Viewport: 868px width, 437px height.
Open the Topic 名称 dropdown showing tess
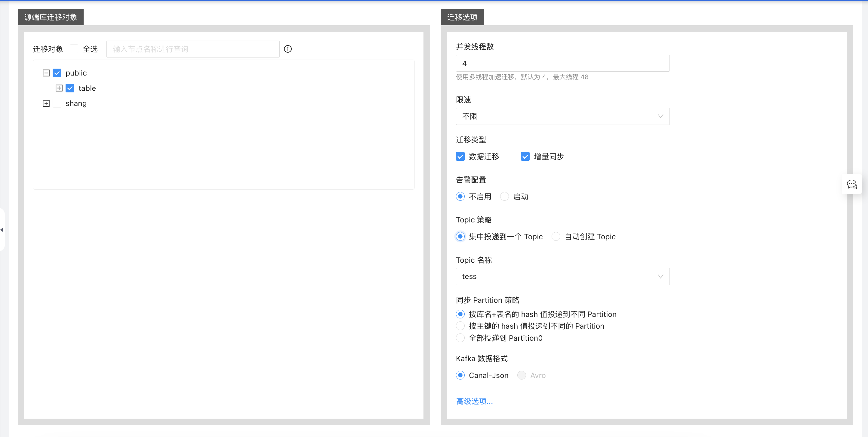click(562, 277)
